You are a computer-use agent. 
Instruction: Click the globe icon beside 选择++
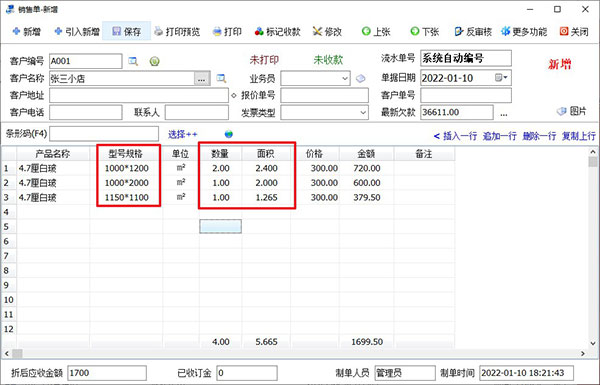[229, 134]
